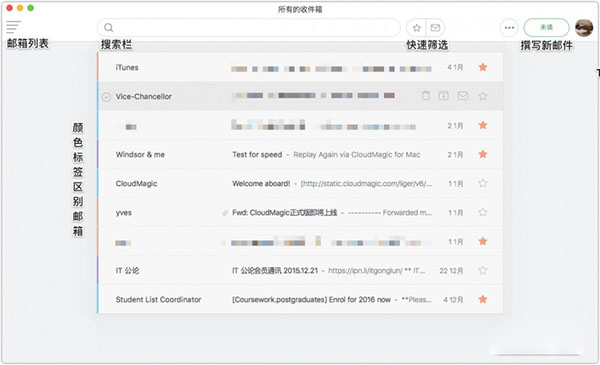Click sender name IT 公论
This screenshot has width=600, height=365.
(x=127, y=270)
